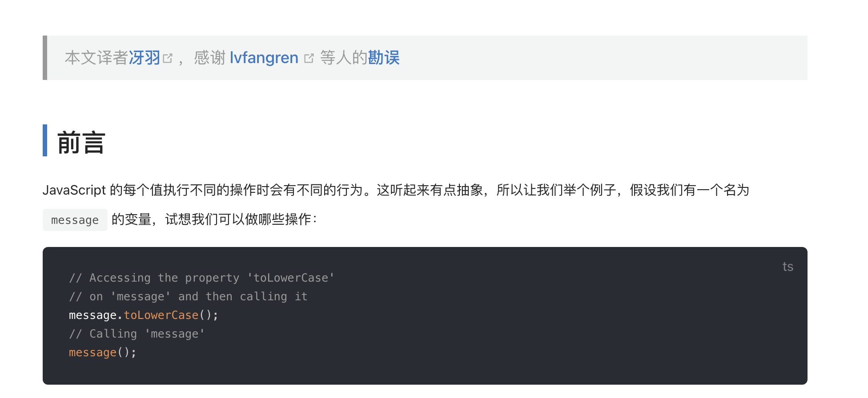Select the inline code word message
868x398 pixels.
click(75, 220)
